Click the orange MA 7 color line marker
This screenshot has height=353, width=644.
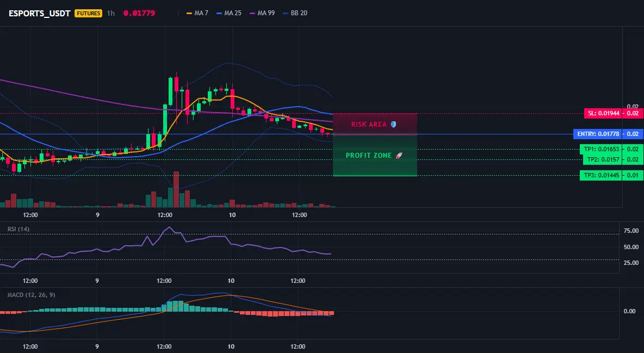coord(189,13)
